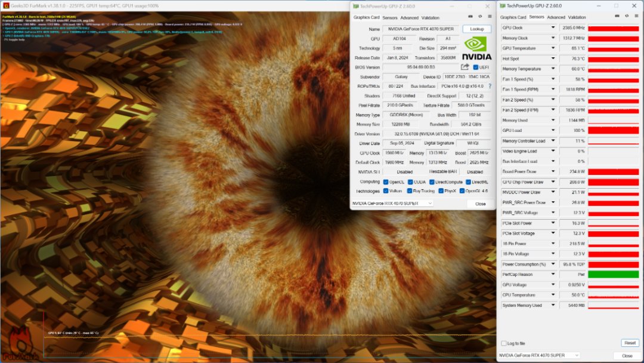Screen dimensions: 644x363
Task: Switch to Validation tab in right GPU-Z window
Action: point(577,17)
